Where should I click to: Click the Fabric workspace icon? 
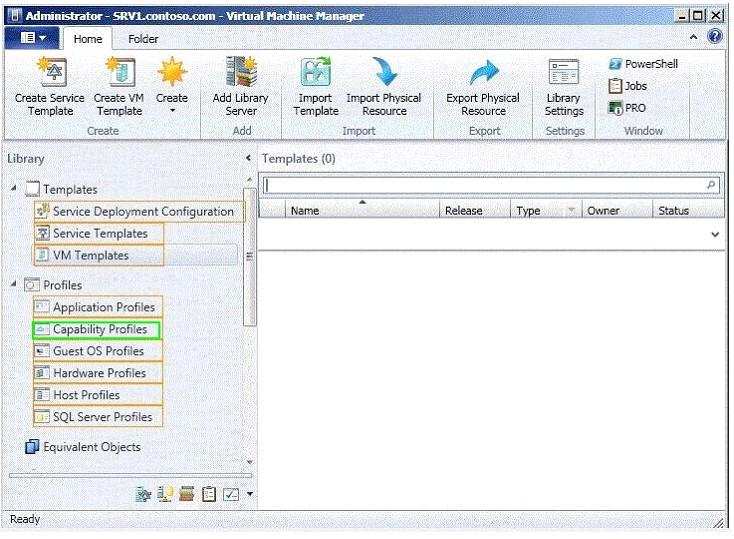tap(165, 494)
